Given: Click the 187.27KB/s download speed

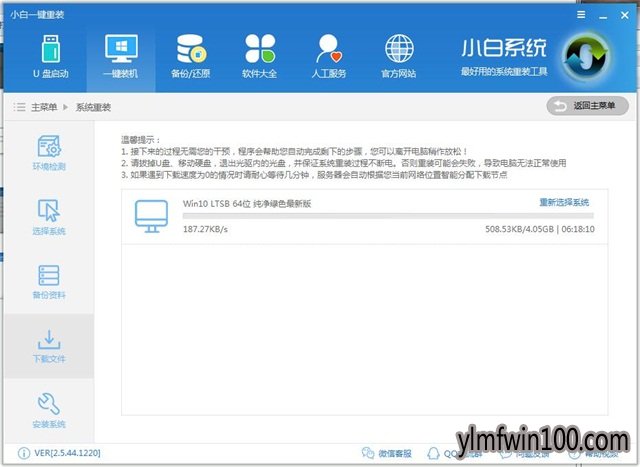Looking at the screenshot, I should pos(205,229).
